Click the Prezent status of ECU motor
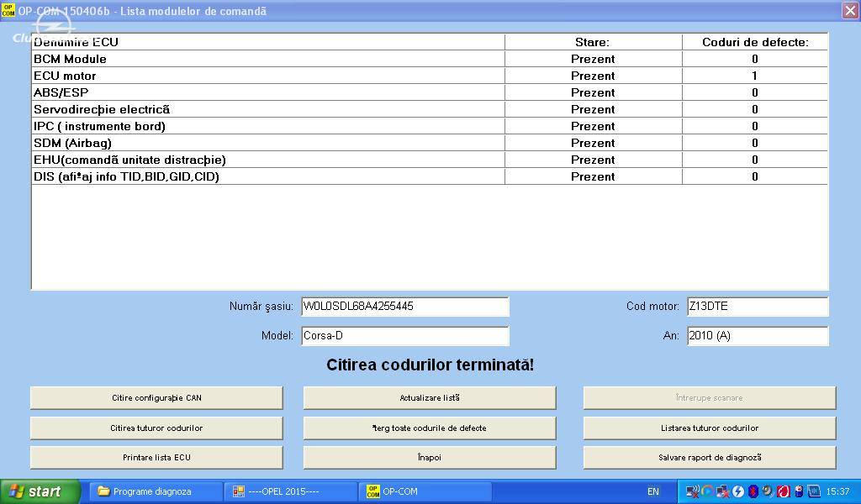This screenshot has height=504, width=861. coord(593,76)
